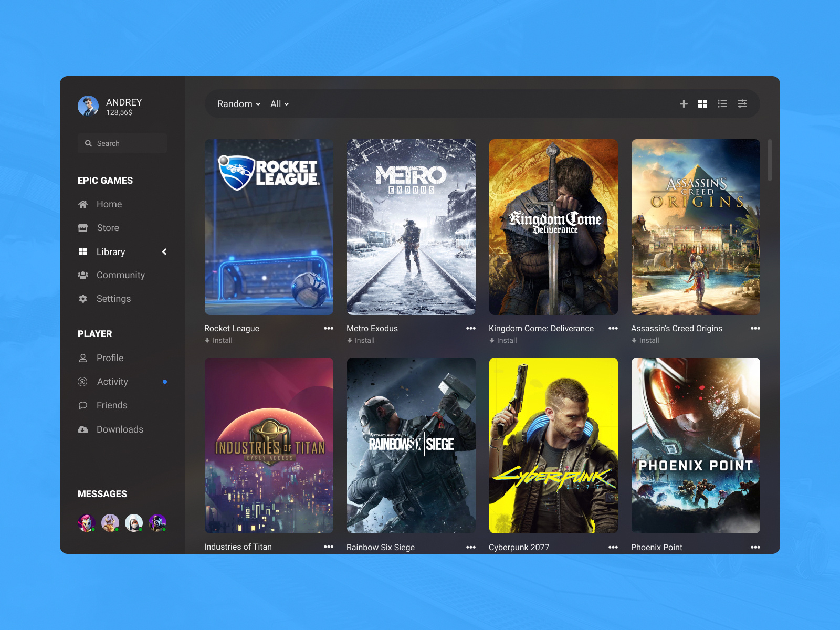Click the Home house icon

[x=83, y=204]
